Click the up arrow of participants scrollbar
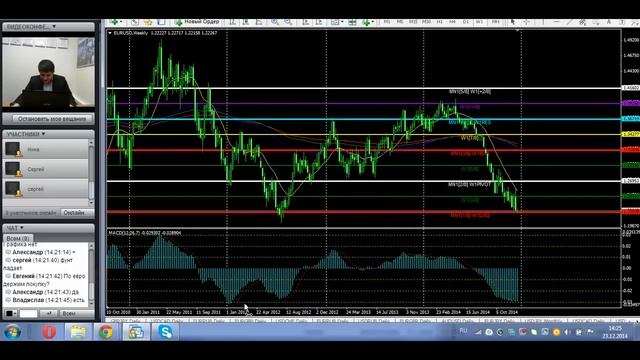Viewport: 640px width, 360px height. pyautogui.click(x=91, y=143)
